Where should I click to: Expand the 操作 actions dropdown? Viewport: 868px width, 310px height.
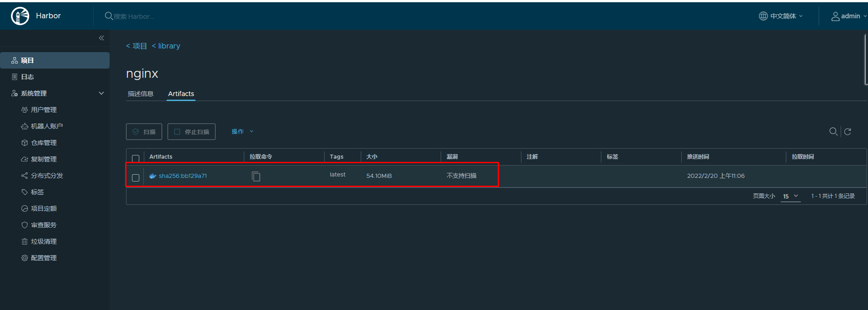point(242,132)
